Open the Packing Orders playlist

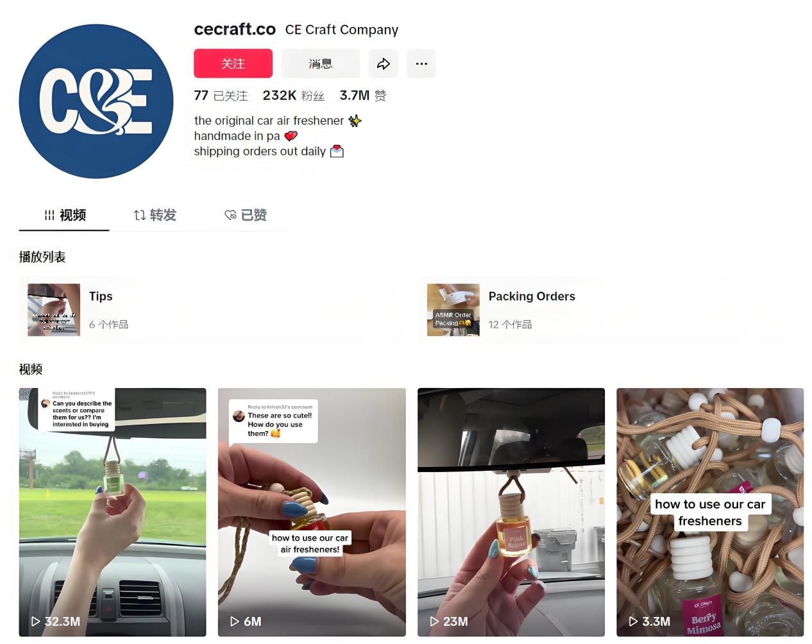pos(611,310)
